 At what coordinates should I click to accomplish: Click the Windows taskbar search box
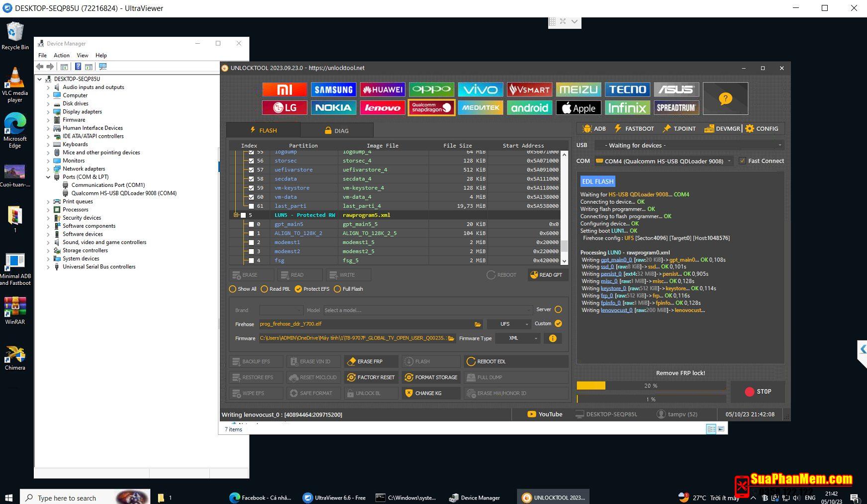86,498
